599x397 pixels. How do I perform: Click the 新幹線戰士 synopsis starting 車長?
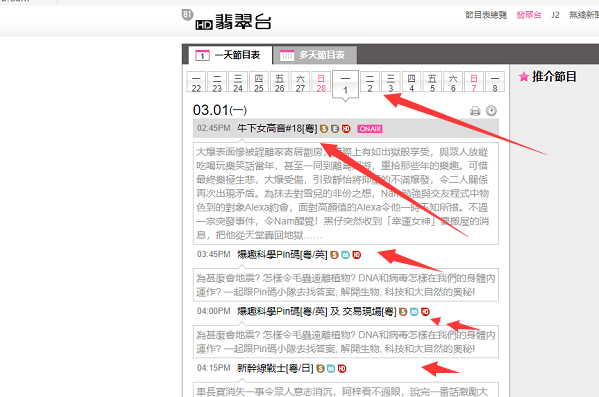[x=346, y=390]
